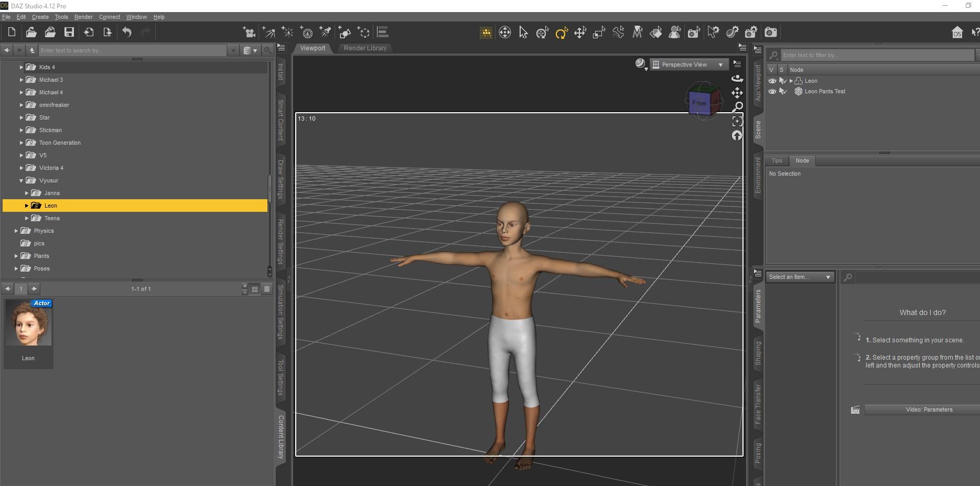Open the Leon actor thumbnail

point(28,333)
